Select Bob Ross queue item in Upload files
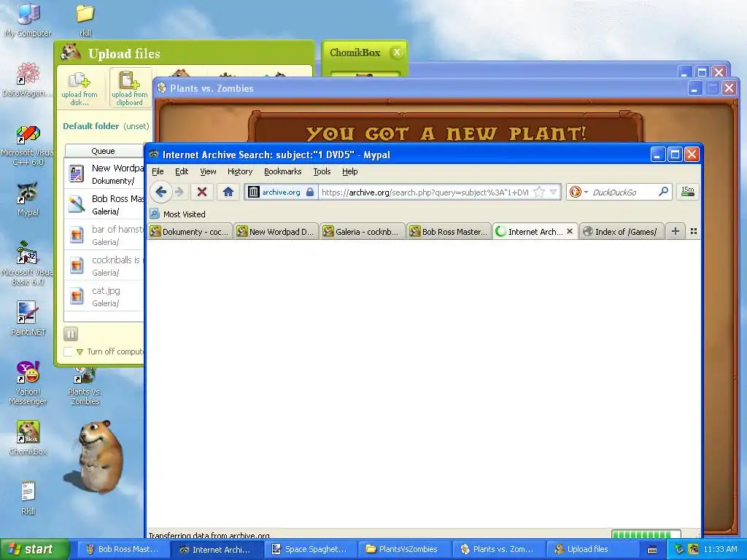The width and height of the screenshot is (747, 560). (104, 204)
